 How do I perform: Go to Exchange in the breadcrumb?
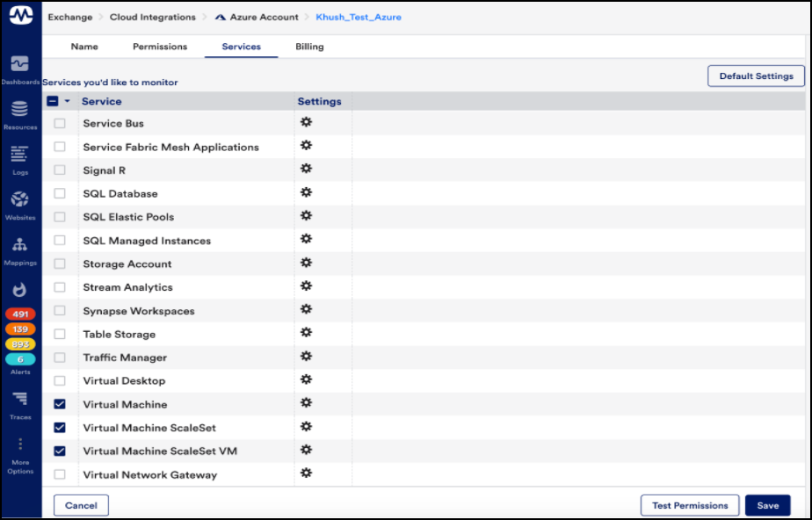(x=70, y=17)
